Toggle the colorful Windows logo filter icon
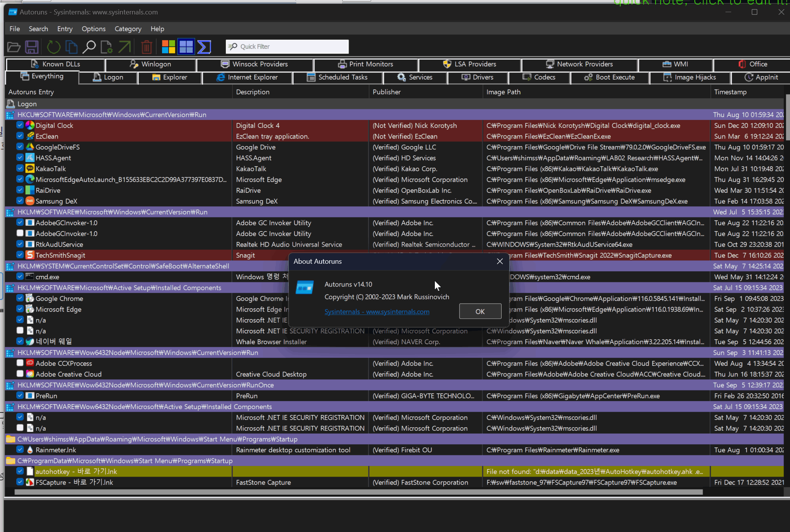 pos(168,47)
